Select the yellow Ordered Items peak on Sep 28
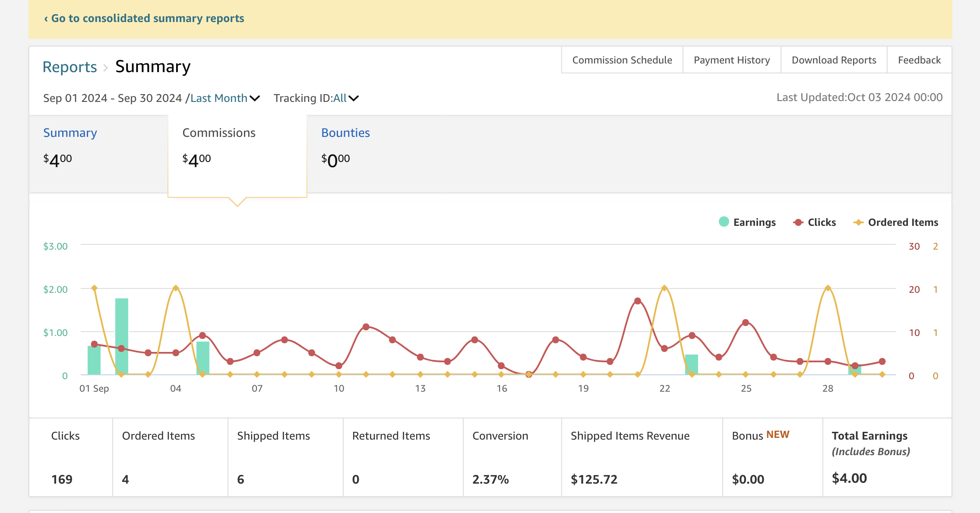 828,288
